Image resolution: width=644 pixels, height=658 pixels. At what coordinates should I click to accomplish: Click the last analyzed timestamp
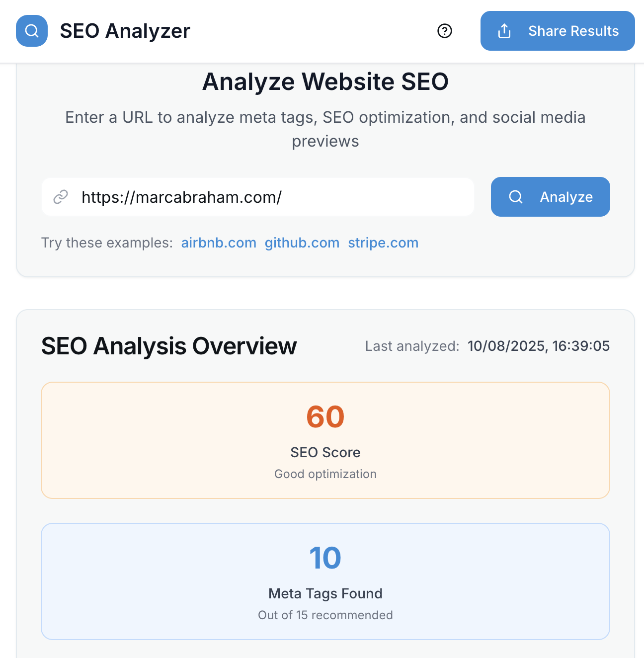[x=539, y=346]
